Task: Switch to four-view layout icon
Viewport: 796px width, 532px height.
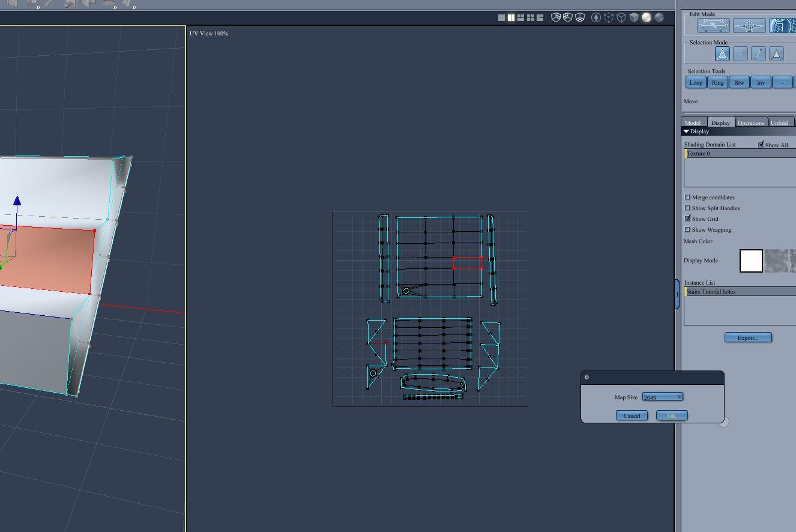Action: [x=530, y=17]
